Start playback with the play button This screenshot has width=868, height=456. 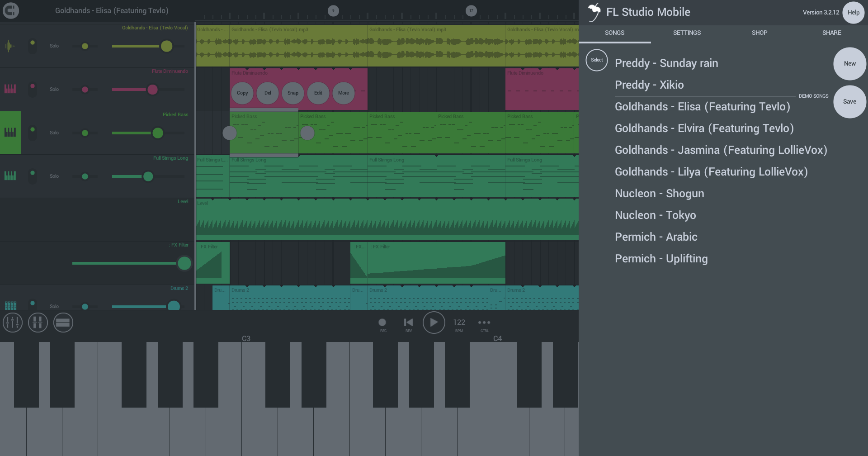point(434,323)
